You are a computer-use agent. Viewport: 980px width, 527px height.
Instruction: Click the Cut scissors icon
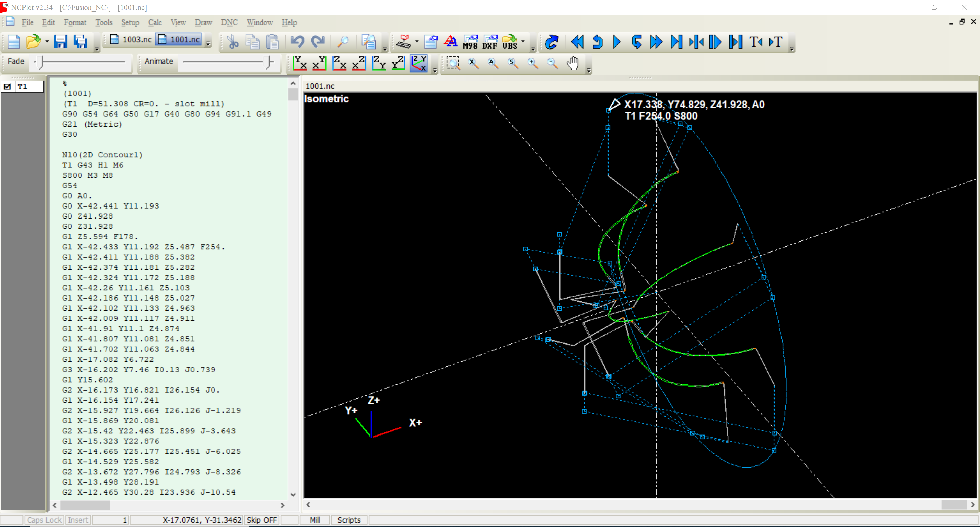click(x=232, y=41)
